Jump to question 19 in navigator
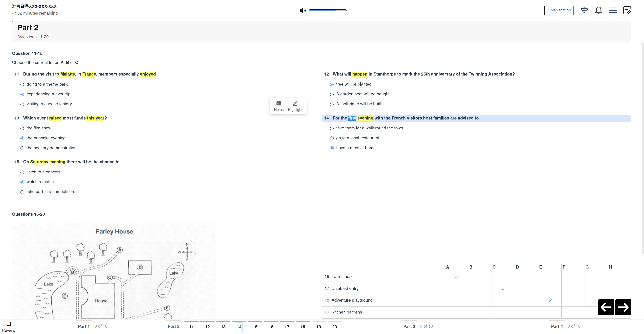Screen dimensions: 644x334 coord(318,327)
